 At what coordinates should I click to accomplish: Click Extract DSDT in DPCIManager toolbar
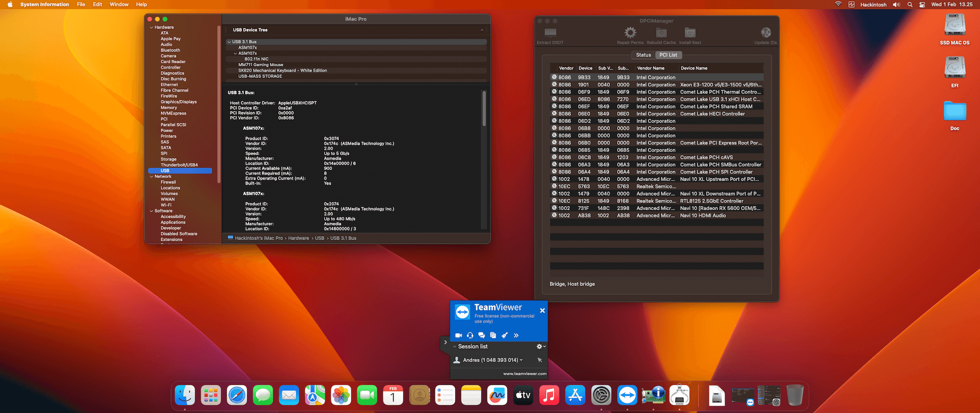pyautogui.click(x=550, y=35)
